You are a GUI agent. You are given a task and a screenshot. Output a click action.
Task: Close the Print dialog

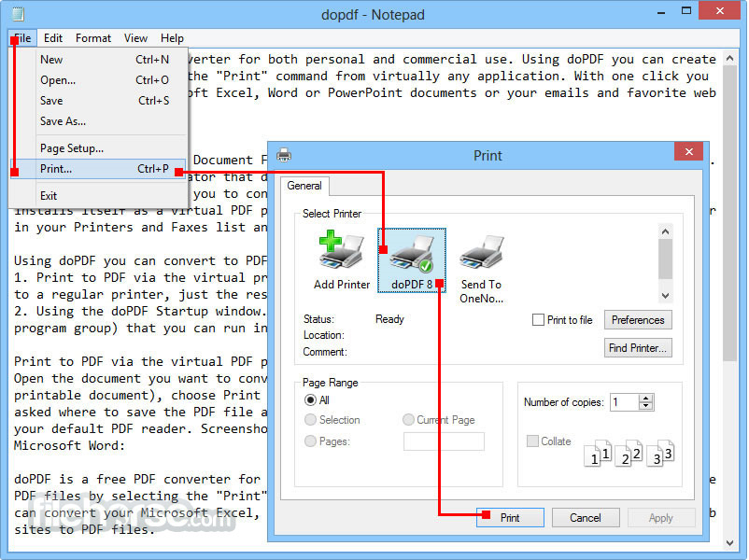click(688, 151)
